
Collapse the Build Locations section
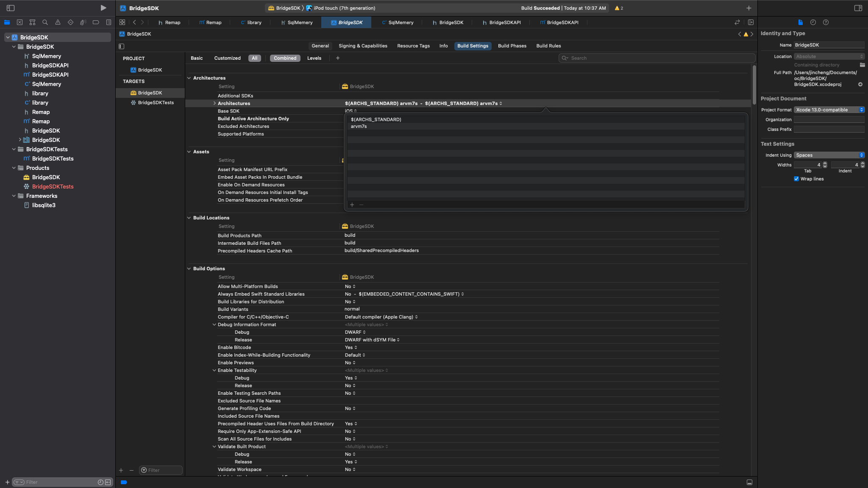pyautogui.click(x=189, y=218)
